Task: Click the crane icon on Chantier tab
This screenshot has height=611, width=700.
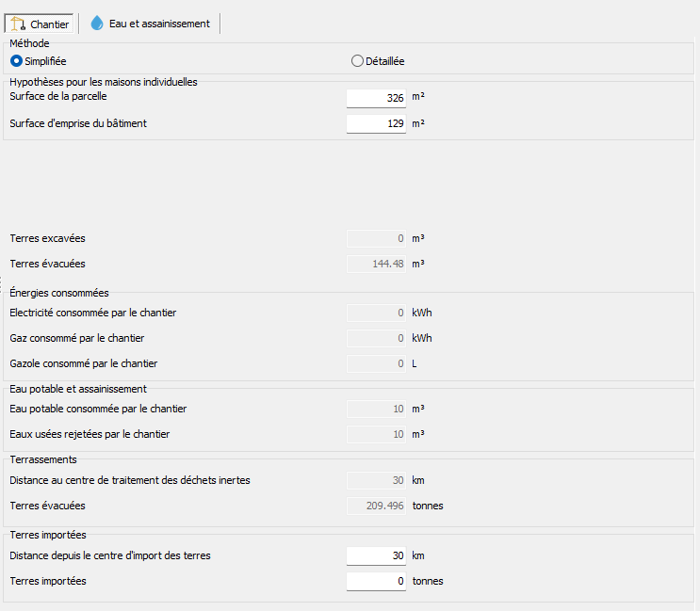Action: (17, 24)
